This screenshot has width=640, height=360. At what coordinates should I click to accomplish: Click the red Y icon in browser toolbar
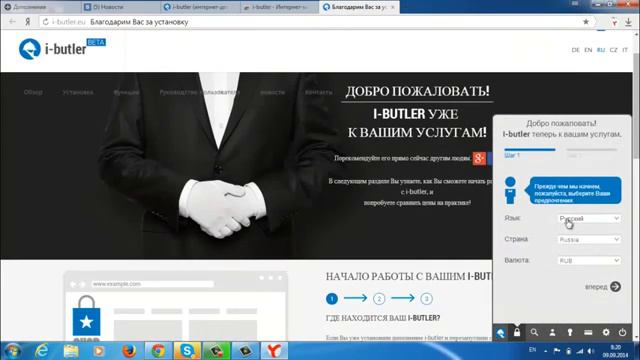click(x=614, y=22)
